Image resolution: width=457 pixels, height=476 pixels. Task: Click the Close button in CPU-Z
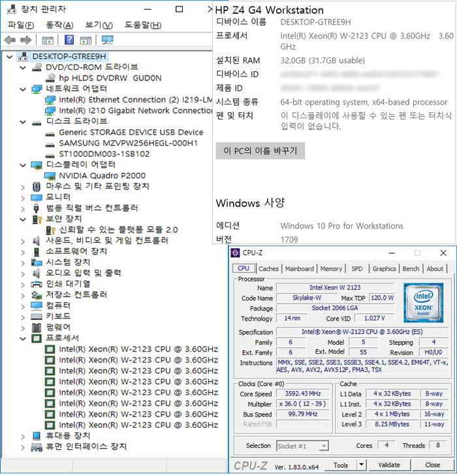click(x=433, y=465)
